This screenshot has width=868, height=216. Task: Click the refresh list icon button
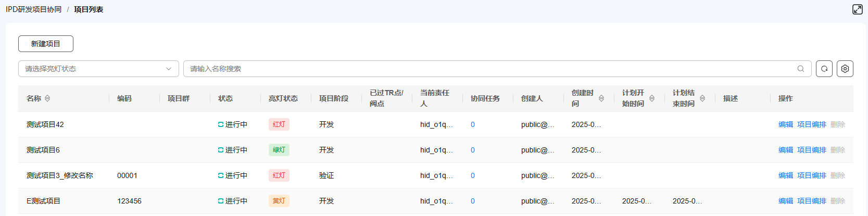(x=824, y=69)
